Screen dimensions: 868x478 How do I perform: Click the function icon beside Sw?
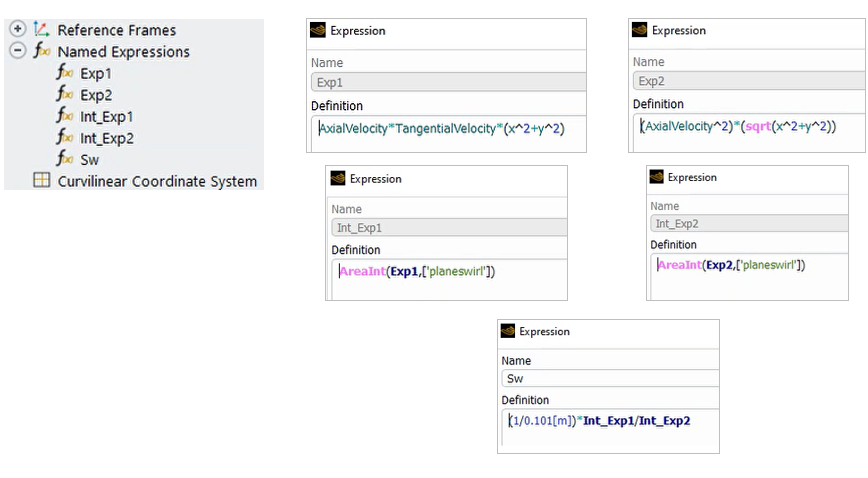tap(64, 159)
